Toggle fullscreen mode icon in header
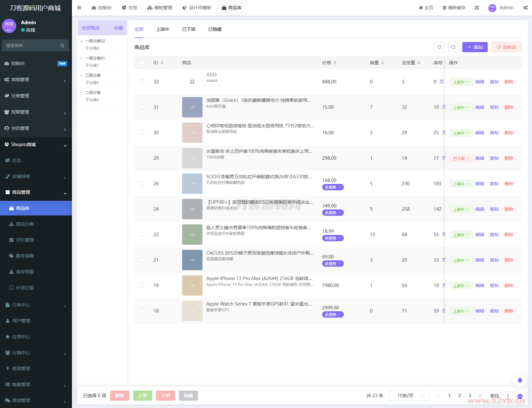This screenshot has width=532, height=408. [x=477, y=8]
